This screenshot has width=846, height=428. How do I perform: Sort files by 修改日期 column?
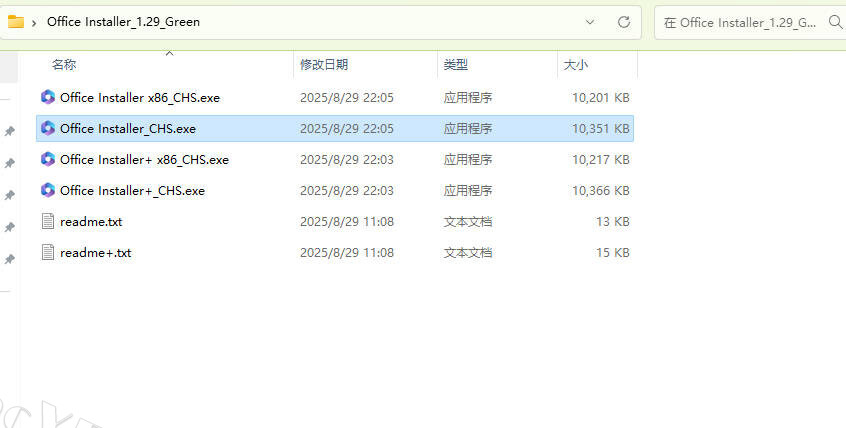pyautogui.click(x=324, y=65)
